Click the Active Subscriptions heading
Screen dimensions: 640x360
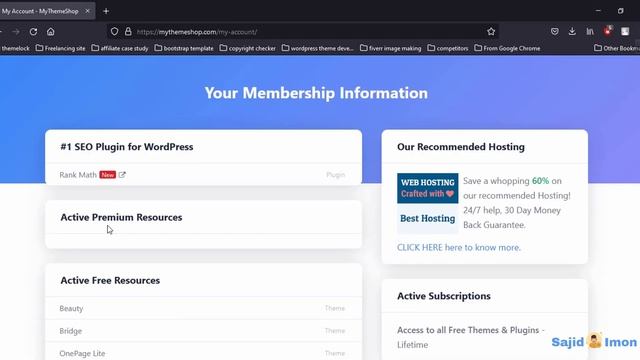point(444,296)
